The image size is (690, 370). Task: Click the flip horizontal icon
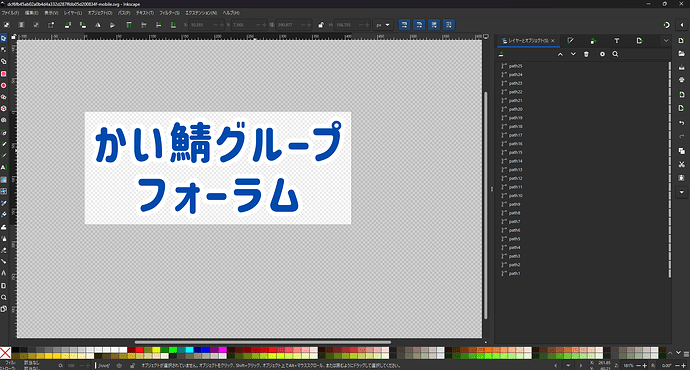(97, 25)
